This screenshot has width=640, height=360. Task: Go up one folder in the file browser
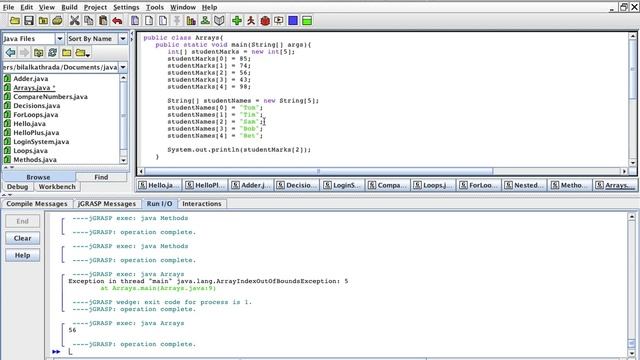click(38, 52)
